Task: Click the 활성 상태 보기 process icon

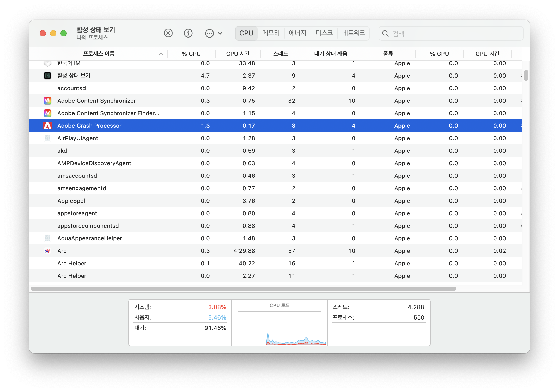Action: point(47,76)
